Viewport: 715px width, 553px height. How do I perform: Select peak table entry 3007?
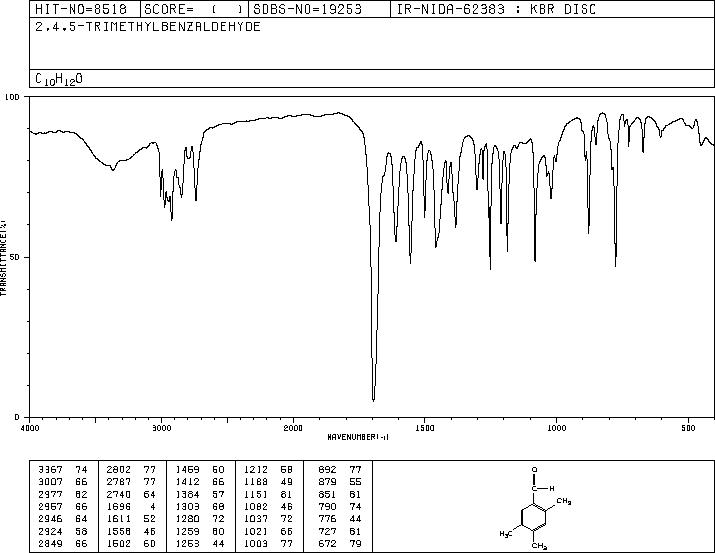pos(50,482)
